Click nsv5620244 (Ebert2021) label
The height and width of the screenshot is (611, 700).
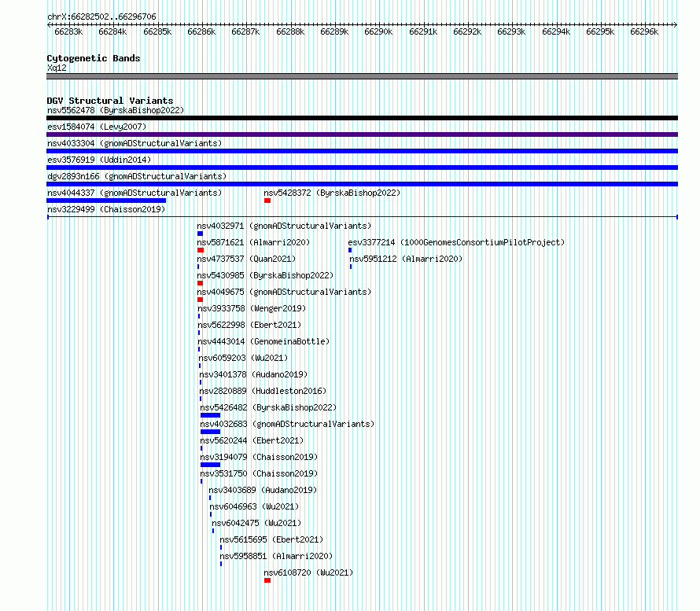pos(252,440)
